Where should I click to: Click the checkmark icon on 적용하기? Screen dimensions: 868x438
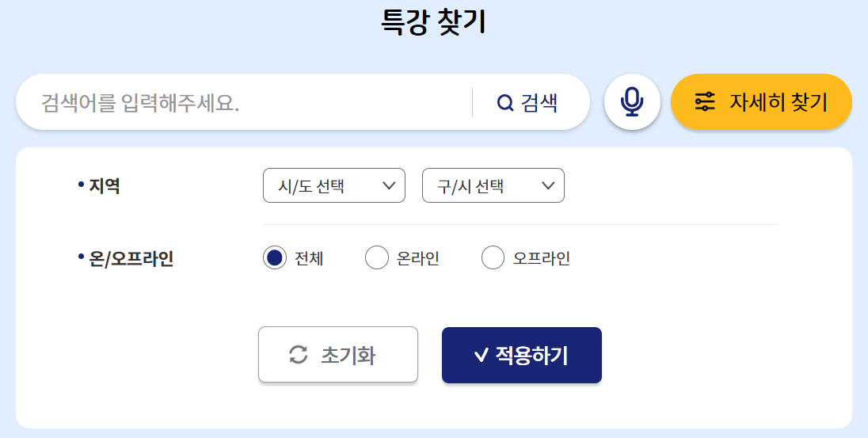point(481,355)
